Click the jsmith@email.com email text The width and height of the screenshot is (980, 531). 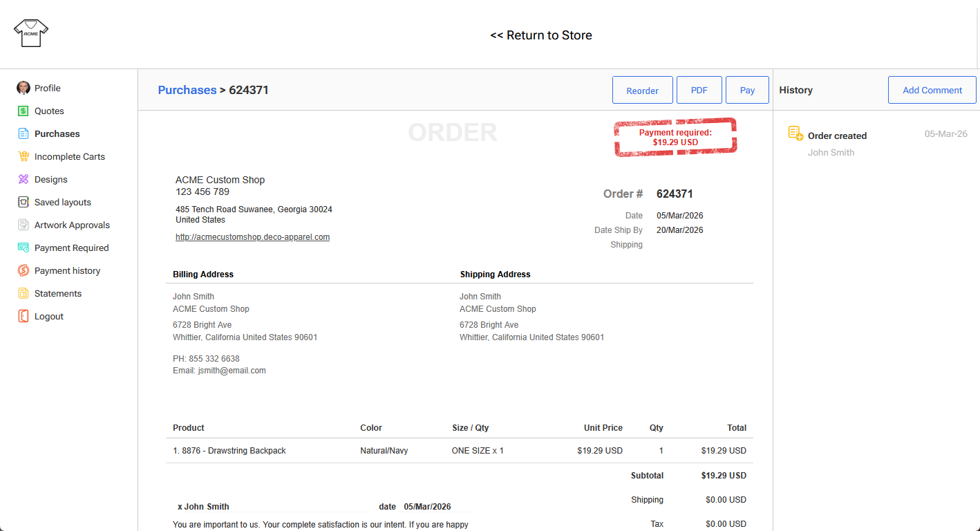click(232, 371)
